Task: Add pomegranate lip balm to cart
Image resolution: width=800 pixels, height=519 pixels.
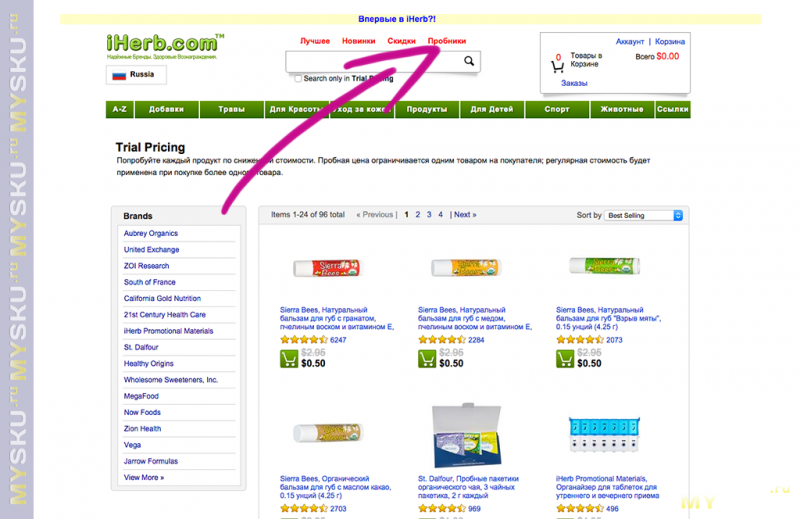Action: pyautogui.click(x=289, y=359)
